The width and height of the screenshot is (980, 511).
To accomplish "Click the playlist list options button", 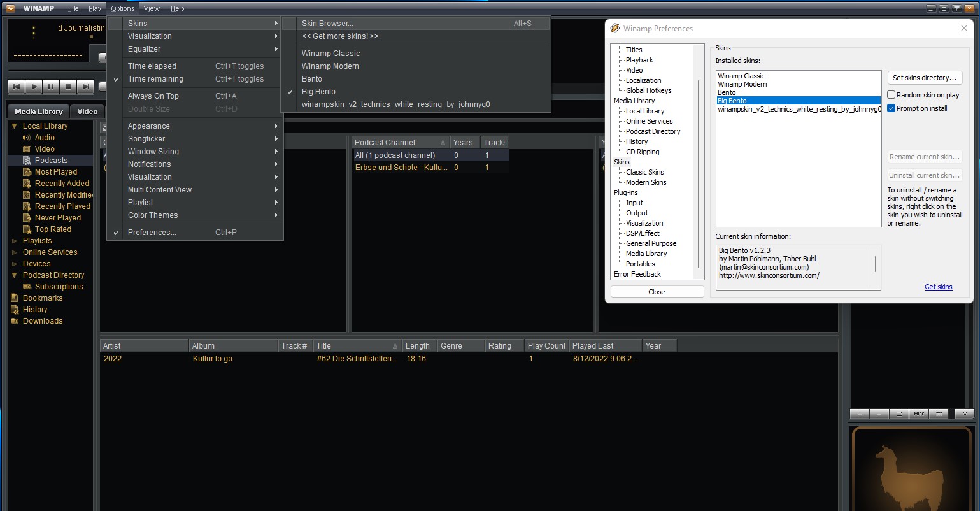I will click(x=939, y=414).
